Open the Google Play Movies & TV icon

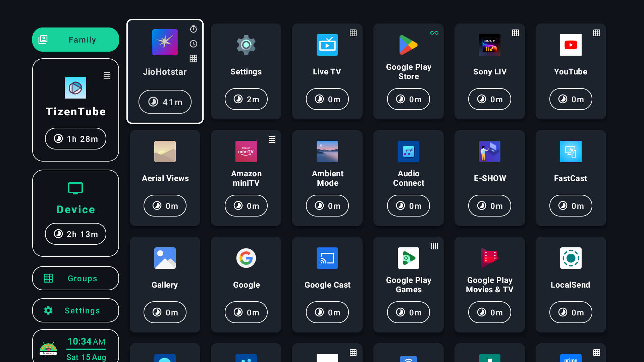coord(490,258)
